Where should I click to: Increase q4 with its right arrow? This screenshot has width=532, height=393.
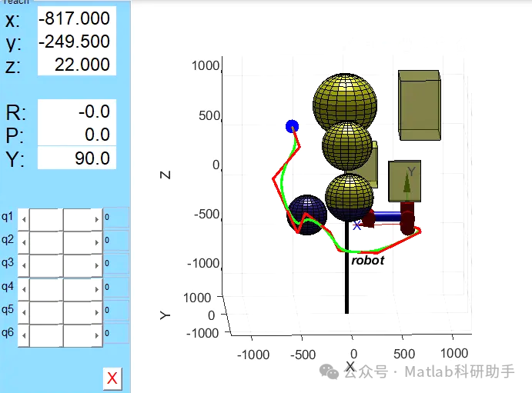pos(97,289)
